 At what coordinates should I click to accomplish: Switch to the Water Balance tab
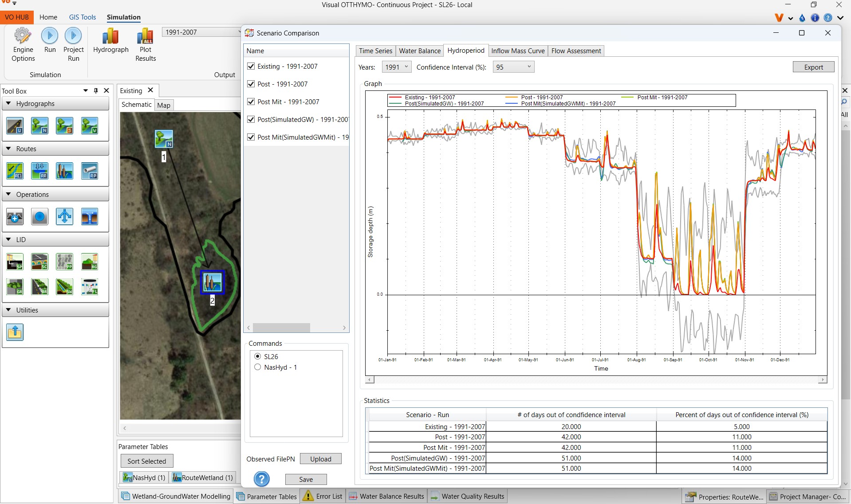point(420,51)
